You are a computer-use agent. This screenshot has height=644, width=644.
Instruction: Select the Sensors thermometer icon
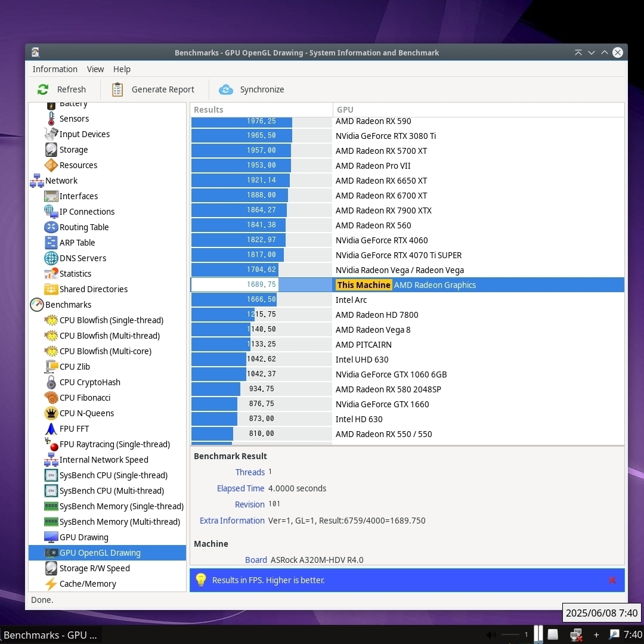pos(51,119)
